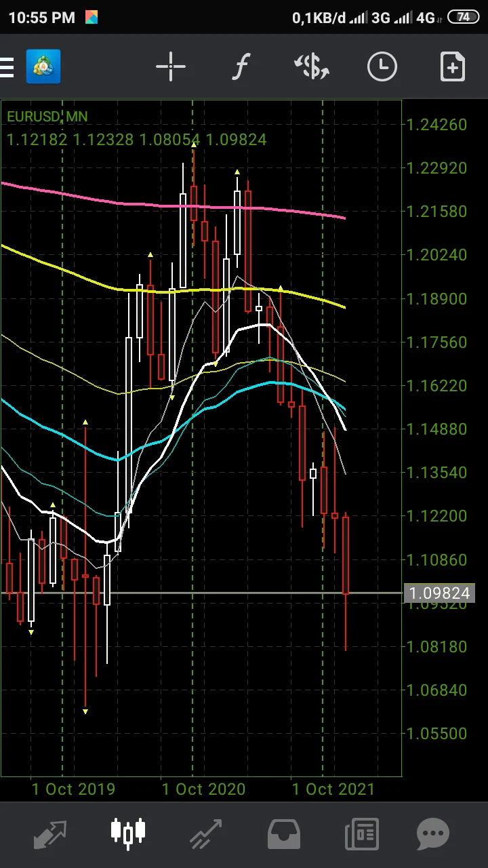This screenshot has height=868, width=488.
Task: Tap the 1 Oct 2020 date label
Action: (203, 789)
